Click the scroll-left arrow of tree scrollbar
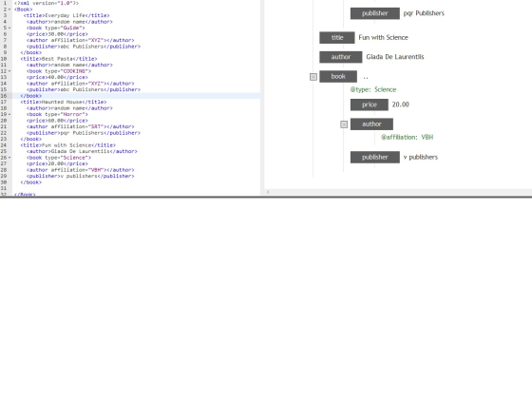Viewport: 532px width, 419px height. 268,192
